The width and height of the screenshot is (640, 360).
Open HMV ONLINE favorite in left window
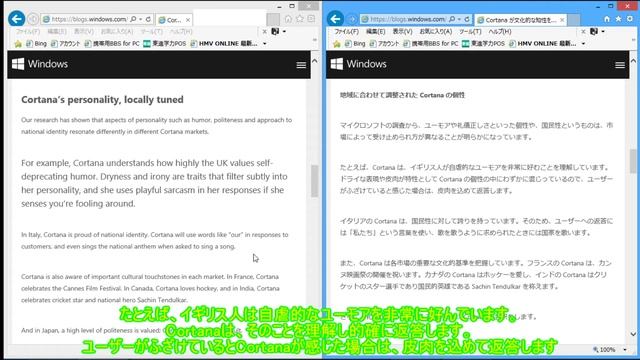point(224,44)
